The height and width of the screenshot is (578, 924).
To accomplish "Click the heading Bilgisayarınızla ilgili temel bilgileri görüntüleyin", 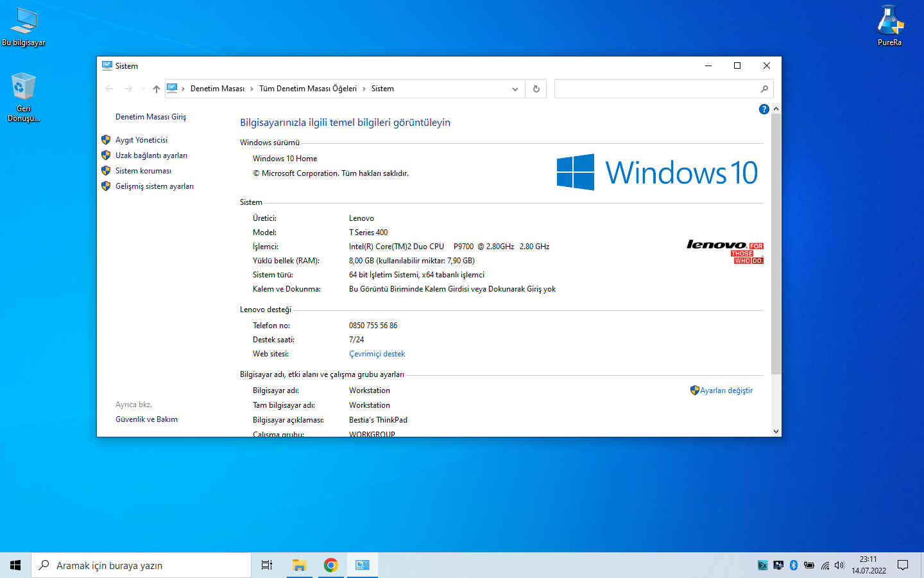I will point(345,123).
